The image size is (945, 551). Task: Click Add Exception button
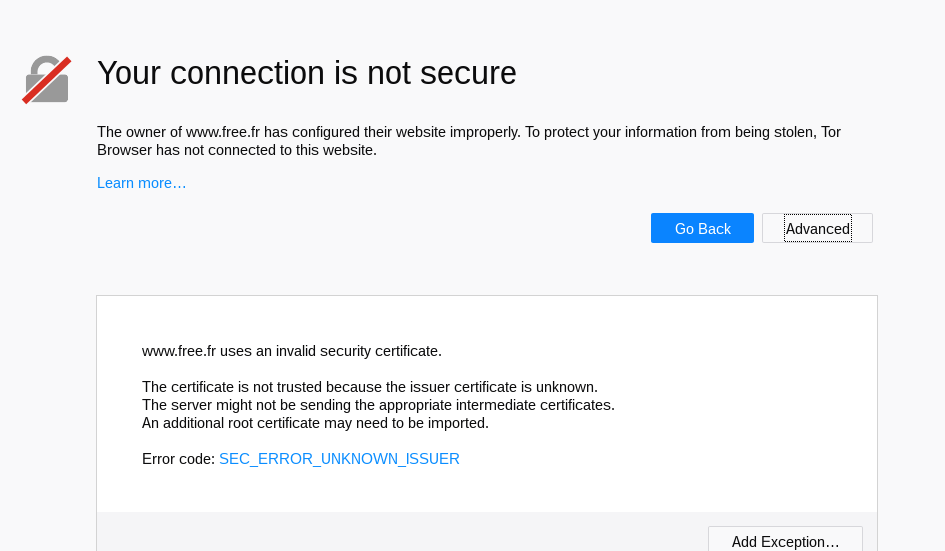(785, 541)
